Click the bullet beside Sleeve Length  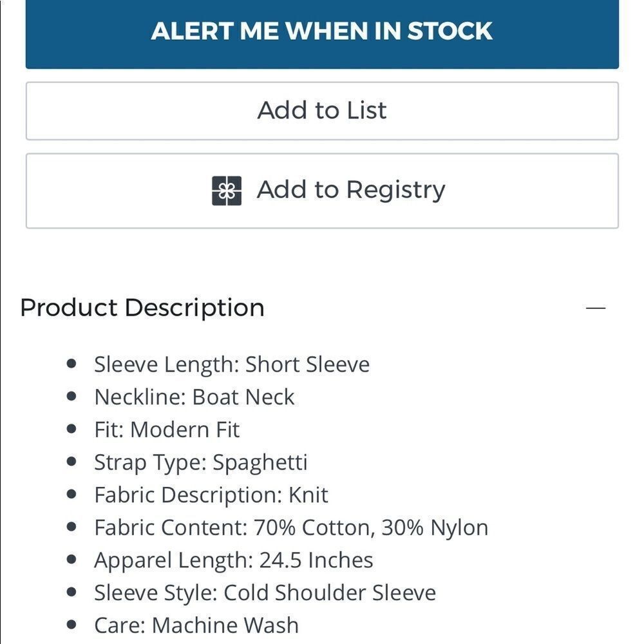click(71, 364)
